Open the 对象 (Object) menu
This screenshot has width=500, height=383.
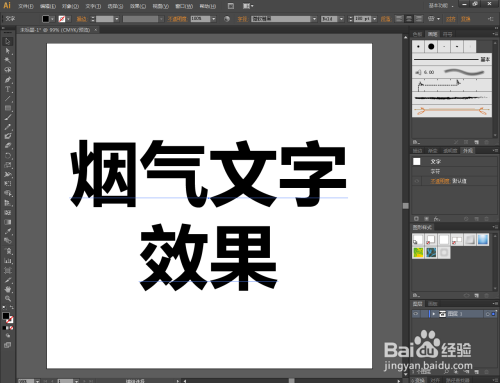point(70,6)
